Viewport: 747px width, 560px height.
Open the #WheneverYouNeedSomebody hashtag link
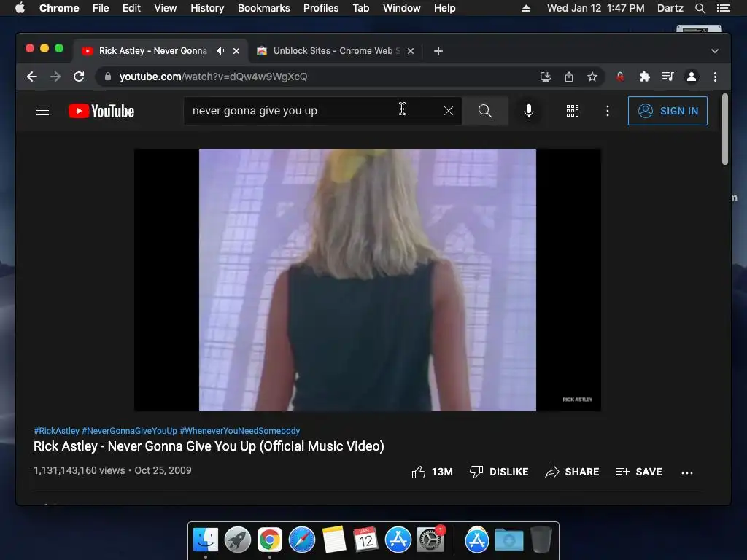click(x=239, y=431)
